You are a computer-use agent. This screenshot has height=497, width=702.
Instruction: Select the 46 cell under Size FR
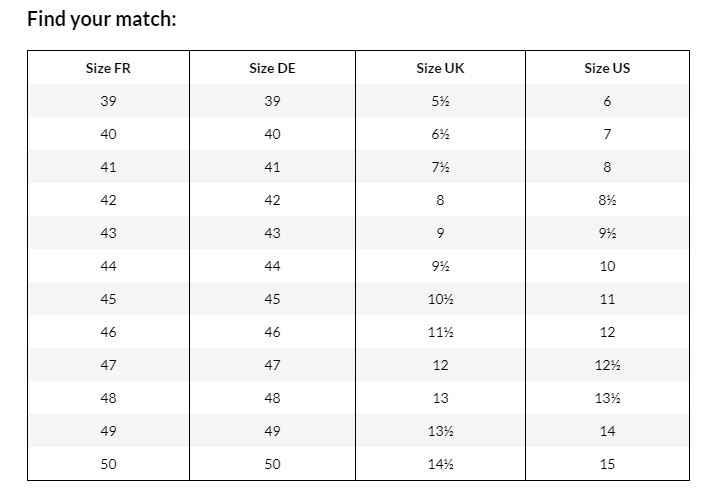coord(108,332)
